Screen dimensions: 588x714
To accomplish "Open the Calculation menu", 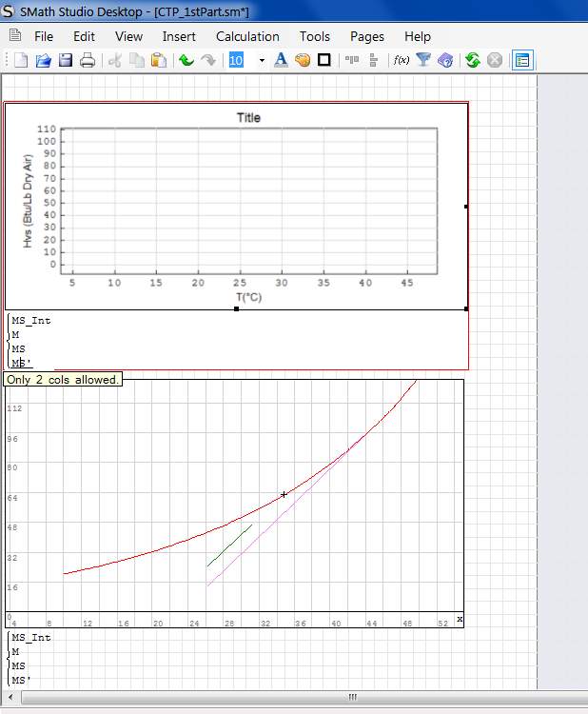I will coord(247,36).
